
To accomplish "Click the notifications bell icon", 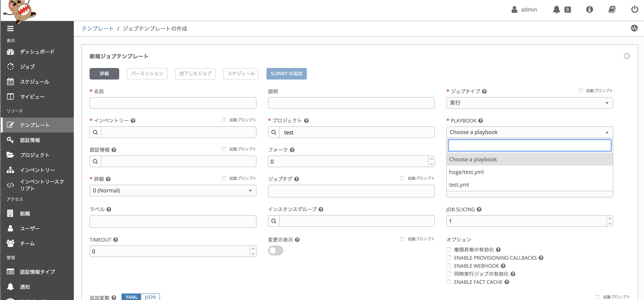I will click(x=556, y=9).
